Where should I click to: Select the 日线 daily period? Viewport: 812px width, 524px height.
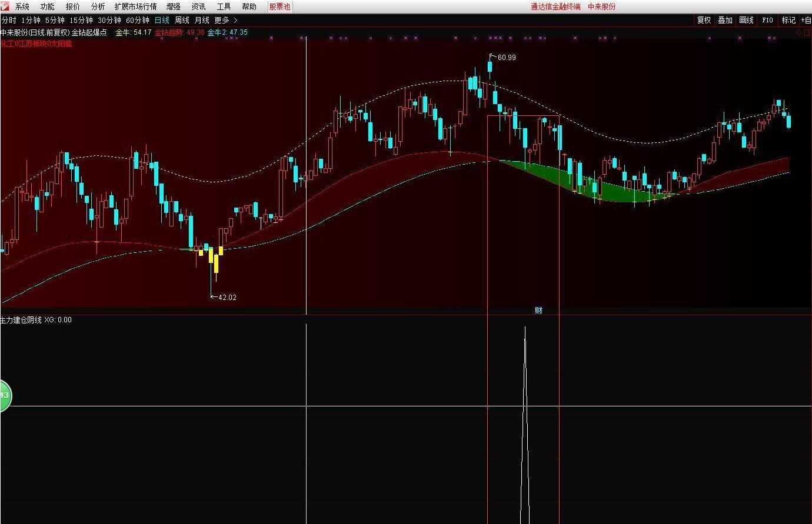tap(162, 20)
